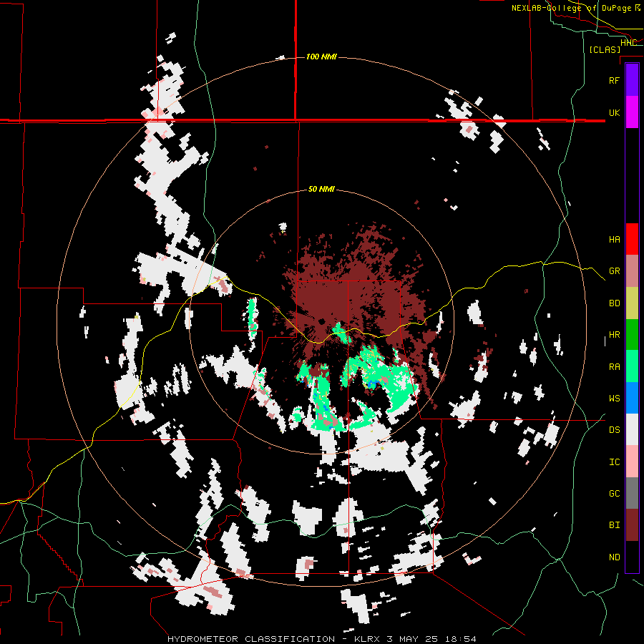644x644 pixels.
Task: Click the 18:54 time stamp
Action: [462, 639]
